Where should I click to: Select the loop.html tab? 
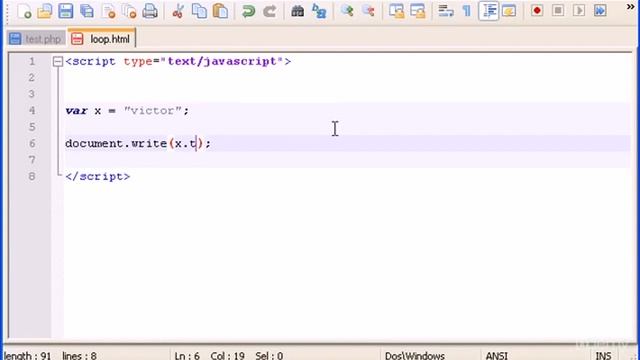coord(101,39)
